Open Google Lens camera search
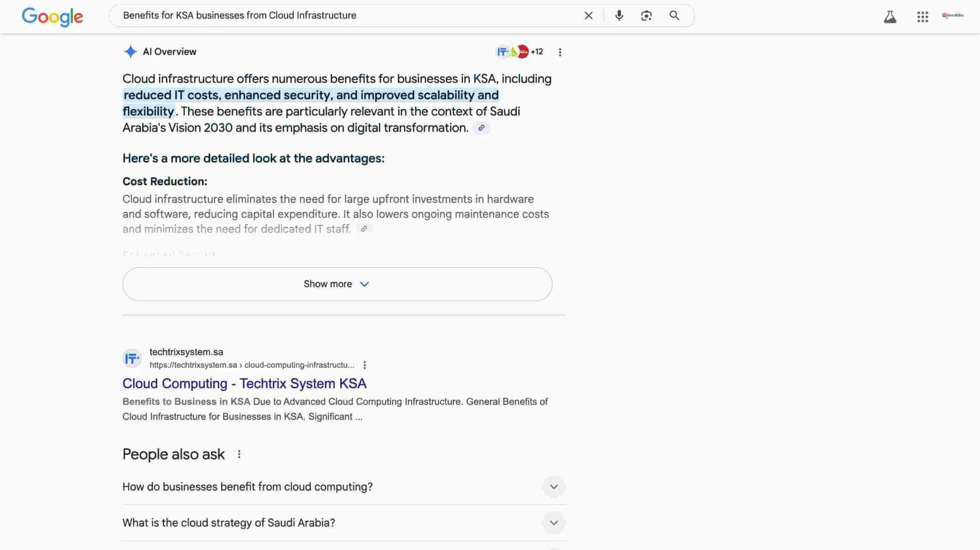 [x=646, y=16]
